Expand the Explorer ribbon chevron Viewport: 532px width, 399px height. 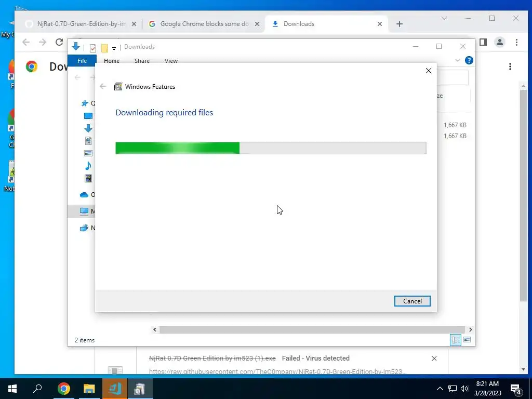(x=457, y=60)
